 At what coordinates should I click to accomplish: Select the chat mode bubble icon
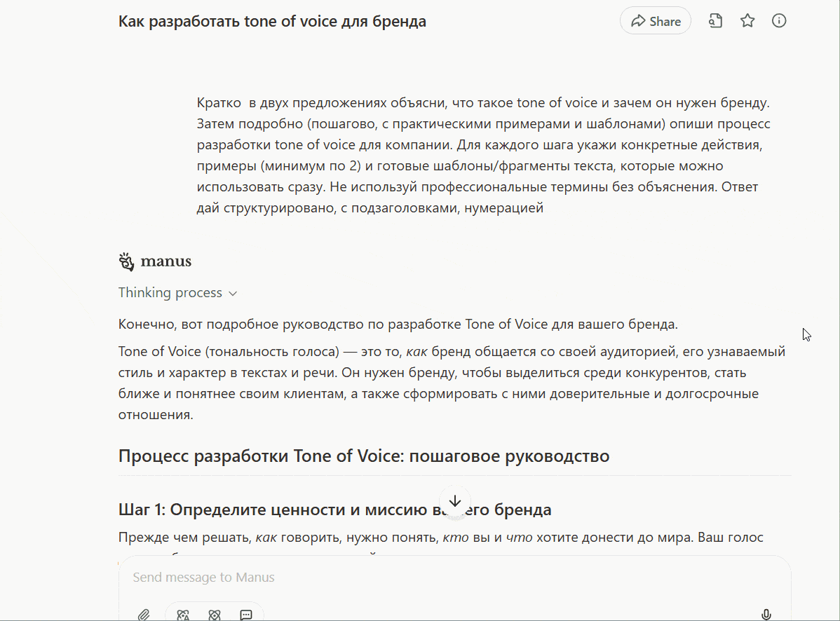(246, 615)
